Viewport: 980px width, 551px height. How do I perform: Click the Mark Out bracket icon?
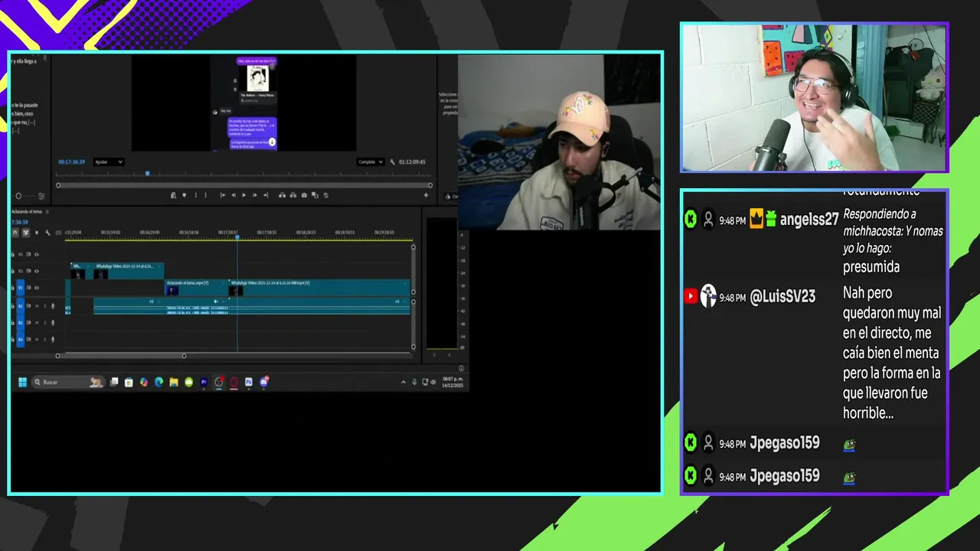(x=206, y=195)
